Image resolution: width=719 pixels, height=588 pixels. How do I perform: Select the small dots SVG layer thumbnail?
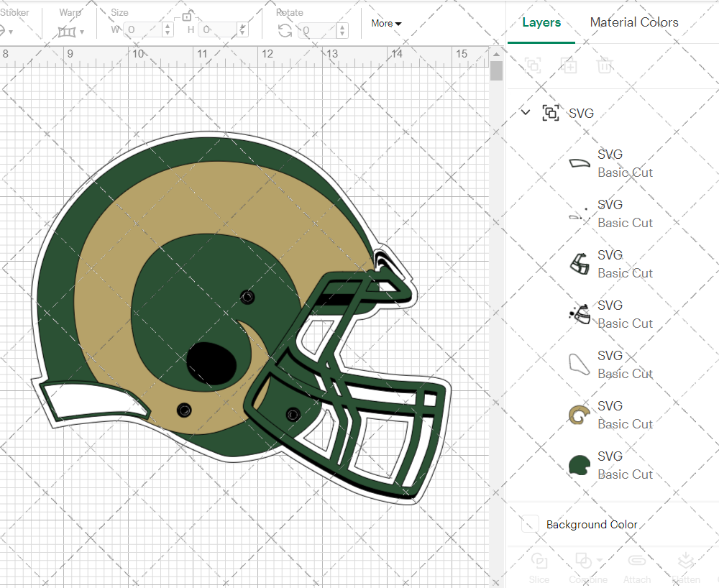coord(580,213)
